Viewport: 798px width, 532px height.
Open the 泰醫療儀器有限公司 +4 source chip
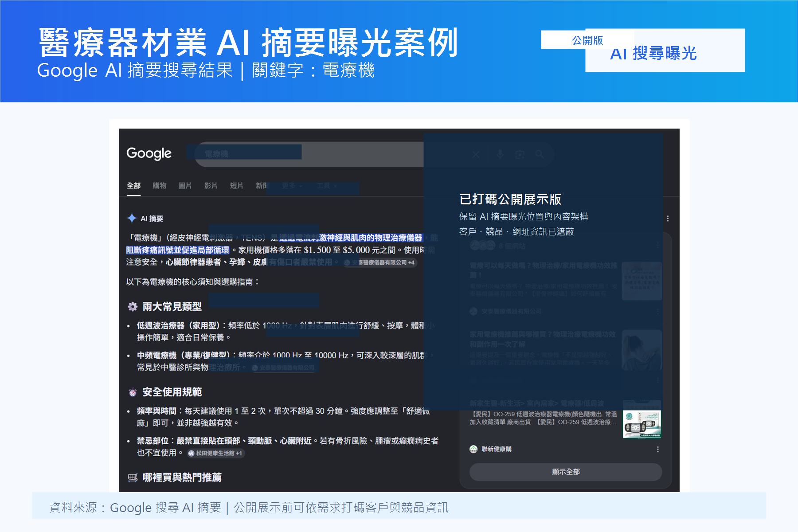click(x=380, y=262)
